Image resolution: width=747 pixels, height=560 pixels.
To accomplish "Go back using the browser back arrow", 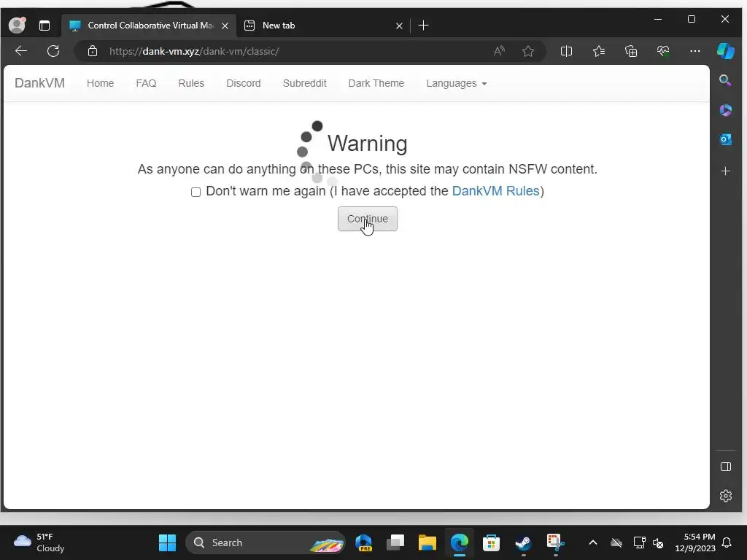I will pyautogui.click(x=21, y=51).
